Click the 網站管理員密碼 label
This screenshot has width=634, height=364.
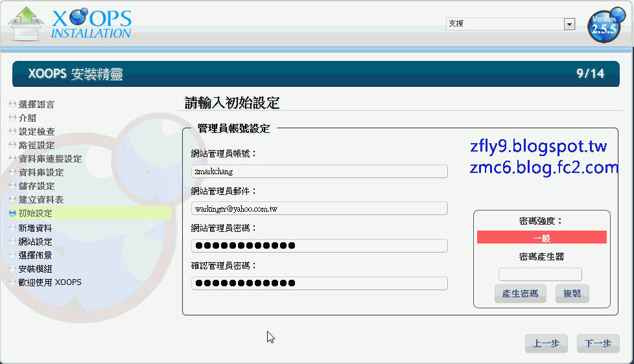point(224,228)
